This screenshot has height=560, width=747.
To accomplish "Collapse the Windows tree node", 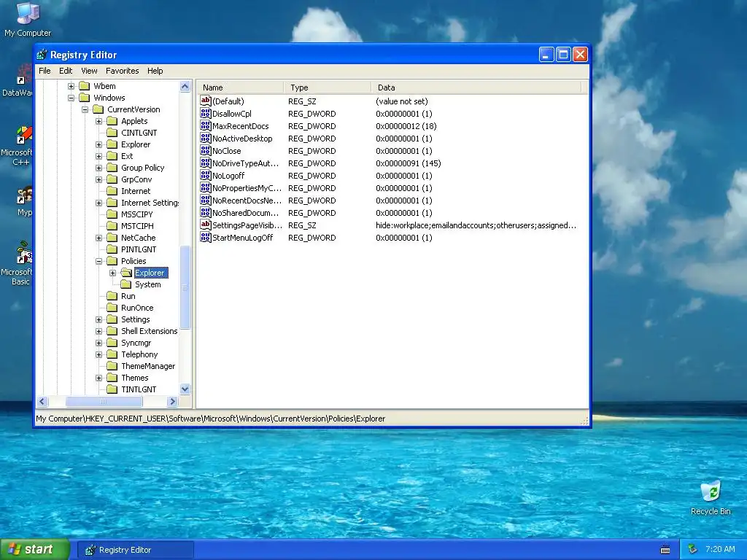I will click(x=71, y=98).
